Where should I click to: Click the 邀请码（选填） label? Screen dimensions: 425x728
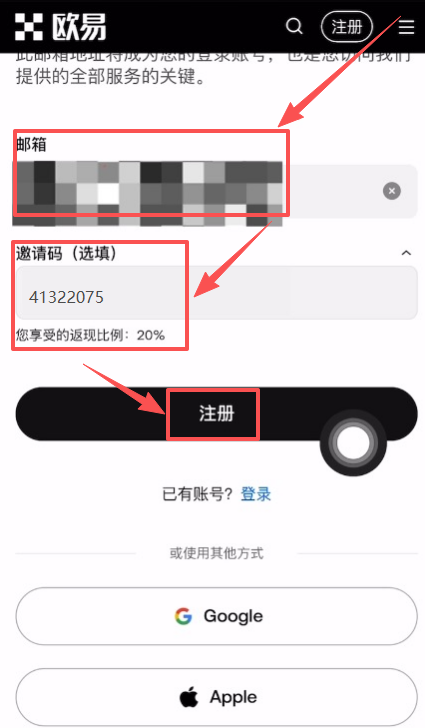66,254
